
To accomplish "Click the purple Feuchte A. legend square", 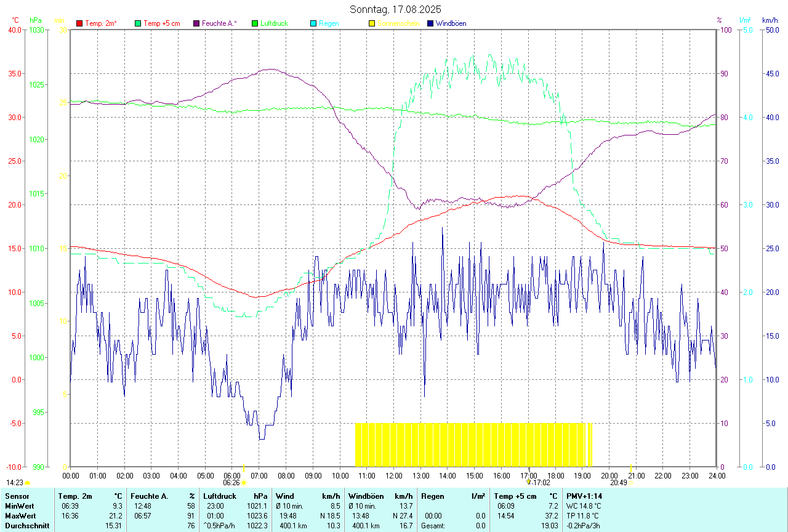I will pyautogui.click(x=196, y=23).
